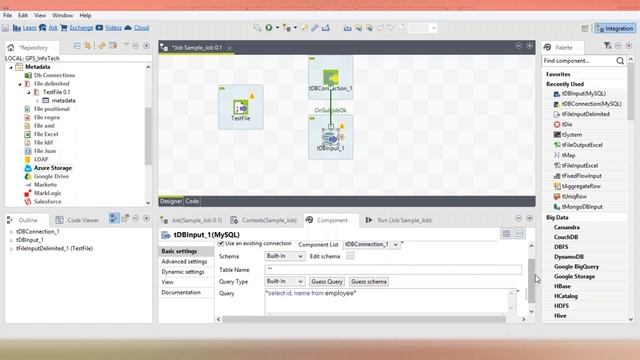Viewport: 640px width, 360px height.
Task: Open the Query Type Built-In dropdown
Action: tap(284, 281)
